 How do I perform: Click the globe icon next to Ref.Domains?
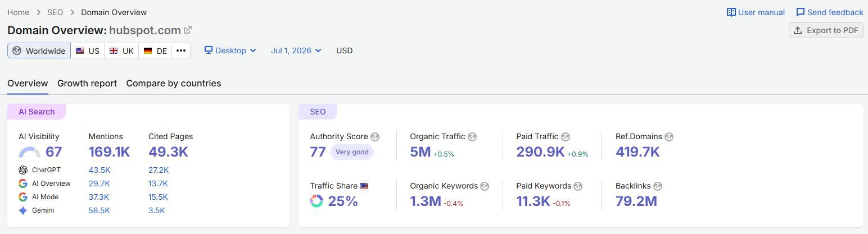pos(669,136)
